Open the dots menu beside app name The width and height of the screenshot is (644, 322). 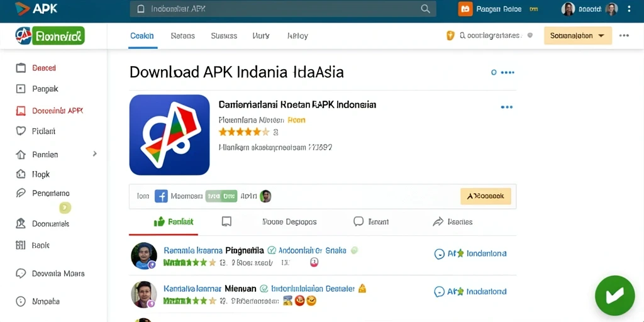[507, 107]
